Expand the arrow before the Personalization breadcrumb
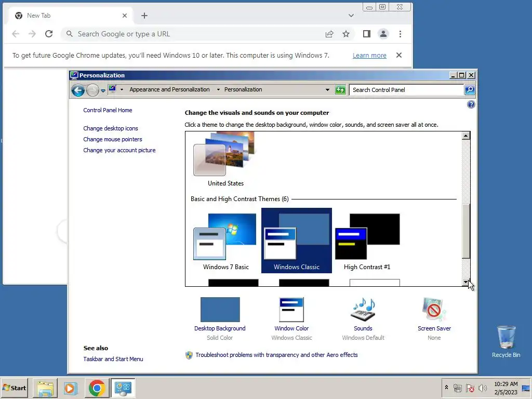 coord(218,89)
